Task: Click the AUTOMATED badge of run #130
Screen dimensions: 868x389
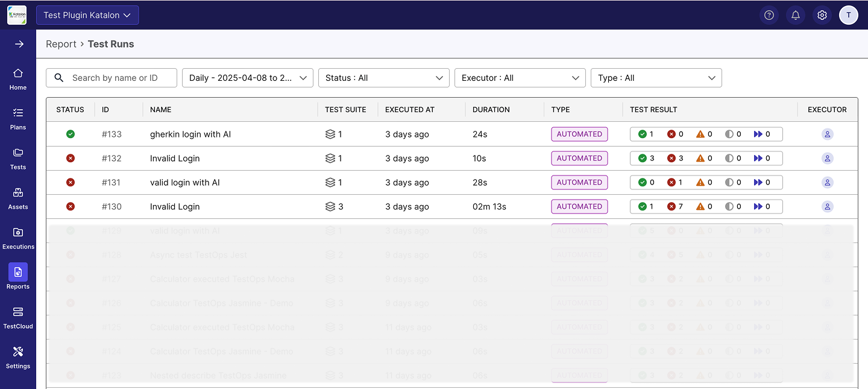Action: pos(579,206)
